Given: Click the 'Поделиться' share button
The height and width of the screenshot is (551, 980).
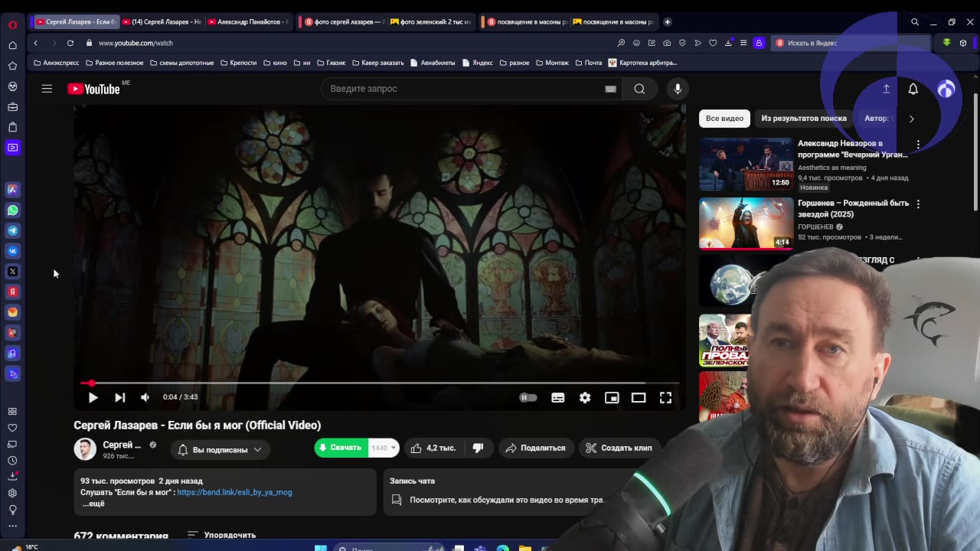Looking at the screenshot, I should 535,448.
